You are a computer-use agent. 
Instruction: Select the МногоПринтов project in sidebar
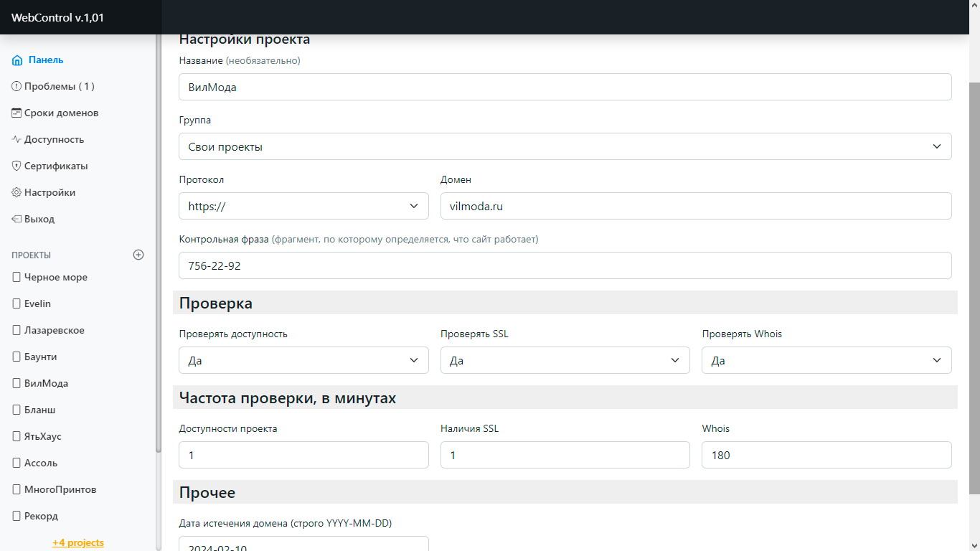coord(60,489)
